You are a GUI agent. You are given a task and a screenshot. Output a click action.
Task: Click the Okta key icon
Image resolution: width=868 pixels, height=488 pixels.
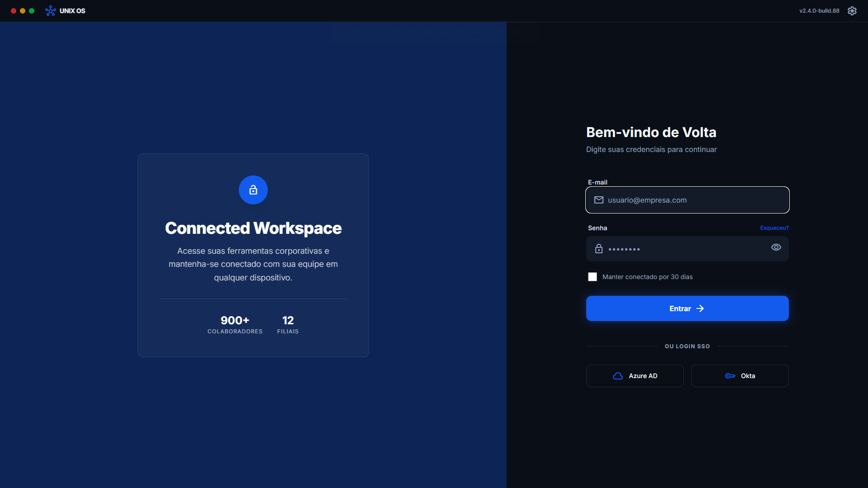730,376
